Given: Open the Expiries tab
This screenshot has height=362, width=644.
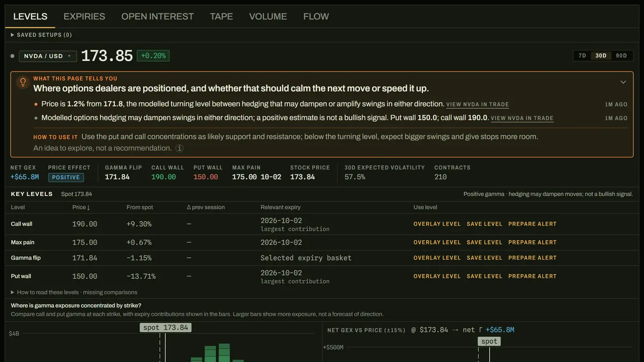Looking at the screenshot, I should pos(84,17).
